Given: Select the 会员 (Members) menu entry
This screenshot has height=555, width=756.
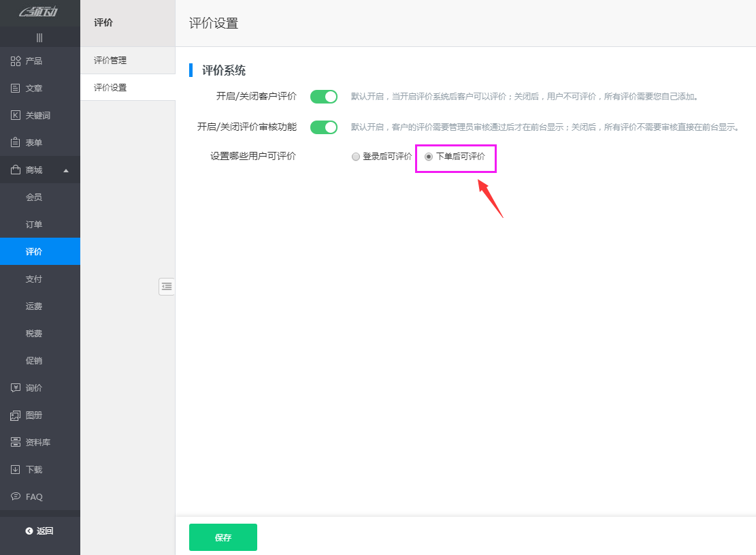Looking at the screenshot, I should click(x=33, y=196).
